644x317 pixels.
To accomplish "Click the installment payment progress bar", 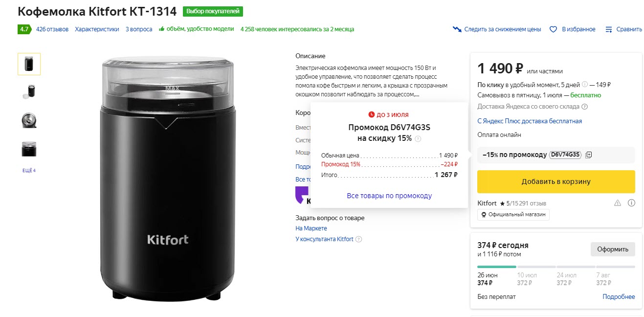I will point(556,267).
